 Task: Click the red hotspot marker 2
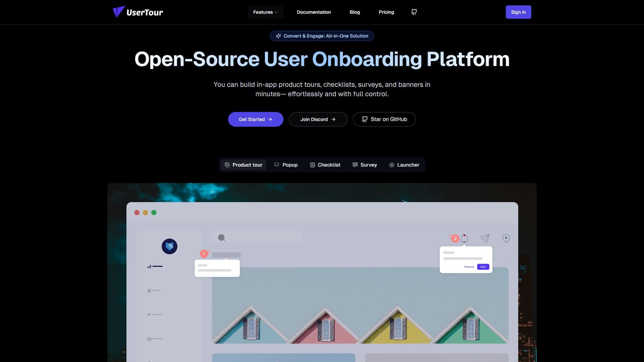tap(455, 238)
